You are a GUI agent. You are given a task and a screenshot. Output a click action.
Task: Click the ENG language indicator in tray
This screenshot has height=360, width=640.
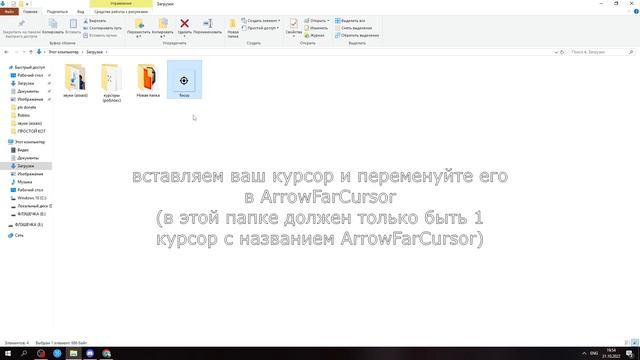pos(594,353)
